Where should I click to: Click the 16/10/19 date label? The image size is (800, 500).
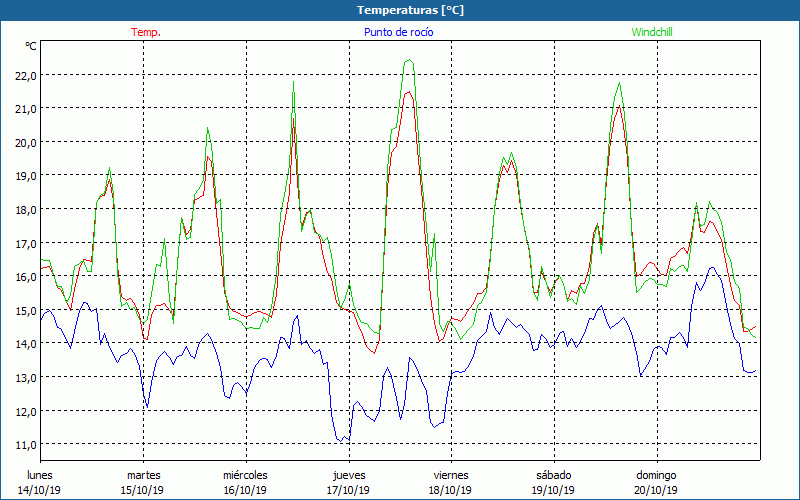pyautogui.click(x=245, y=490)
